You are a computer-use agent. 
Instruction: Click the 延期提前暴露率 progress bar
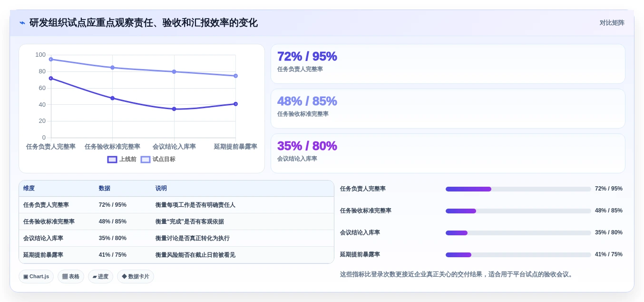pos(518,255)
